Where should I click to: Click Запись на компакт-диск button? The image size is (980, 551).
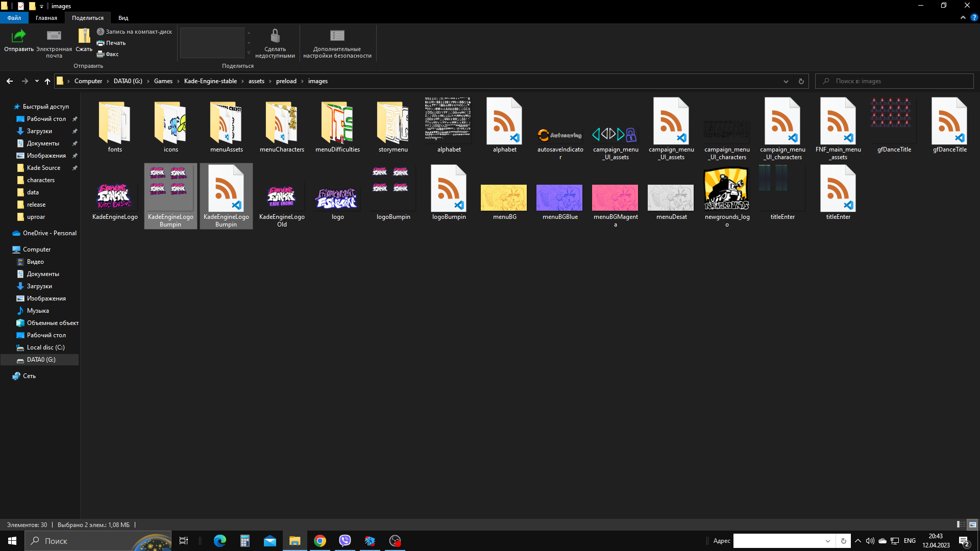point(135,32)
